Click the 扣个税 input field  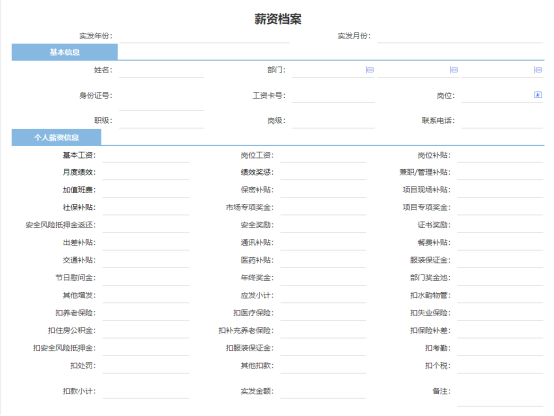(x=500, y=366)
